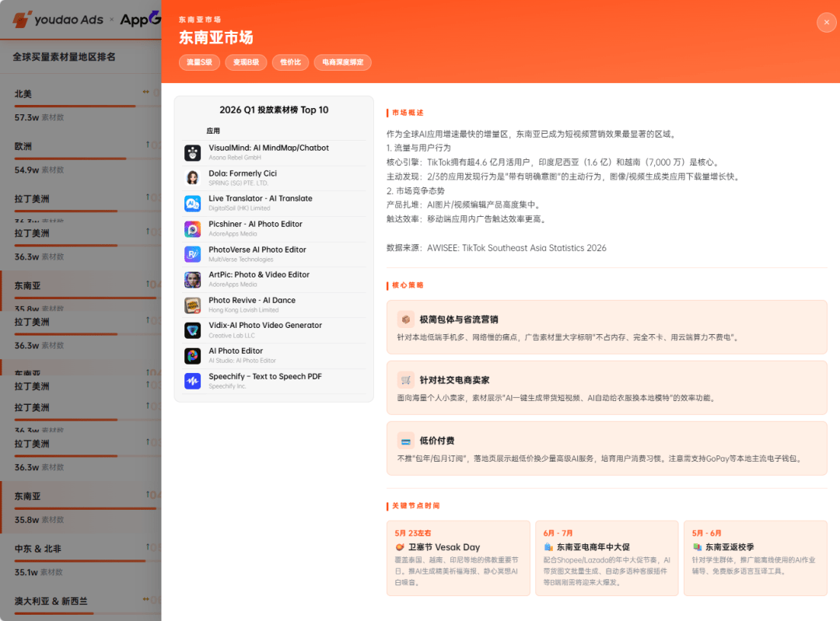Click the 5月 23左右 date label
Image resolution: width=840 pixels, height=621 pixels.
(x=413, y=533)
